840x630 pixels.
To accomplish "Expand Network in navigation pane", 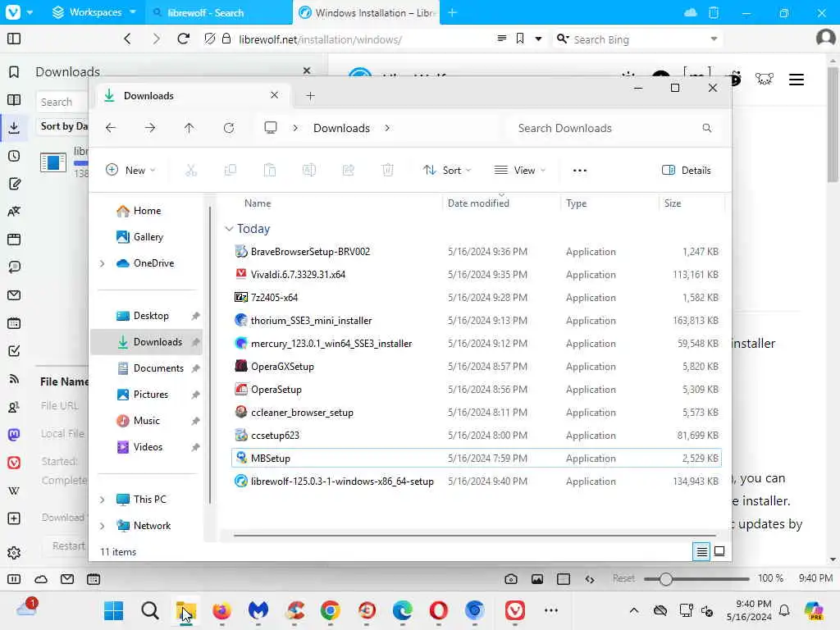I will coord(102,526).
